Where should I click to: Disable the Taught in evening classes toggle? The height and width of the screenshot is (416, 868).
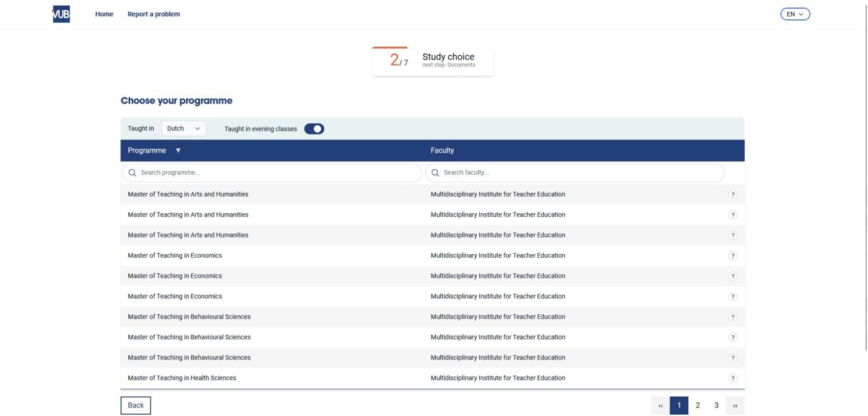click(314, 128)
